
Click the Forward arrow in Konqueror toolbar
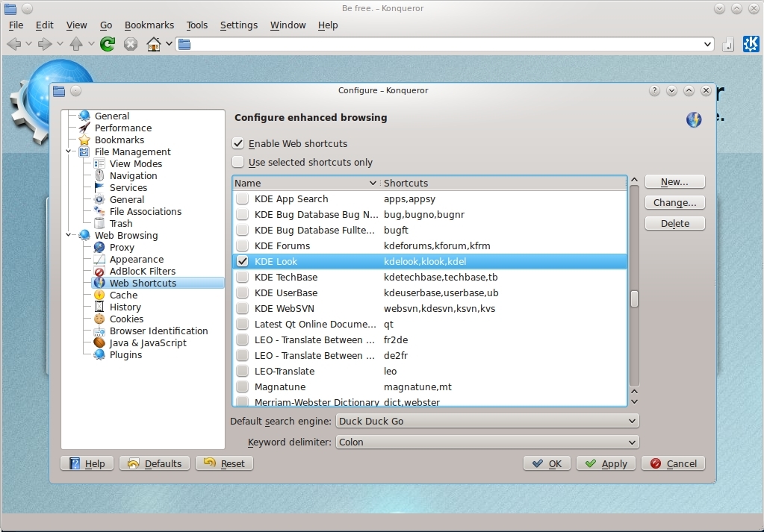[x=45, y=44]
